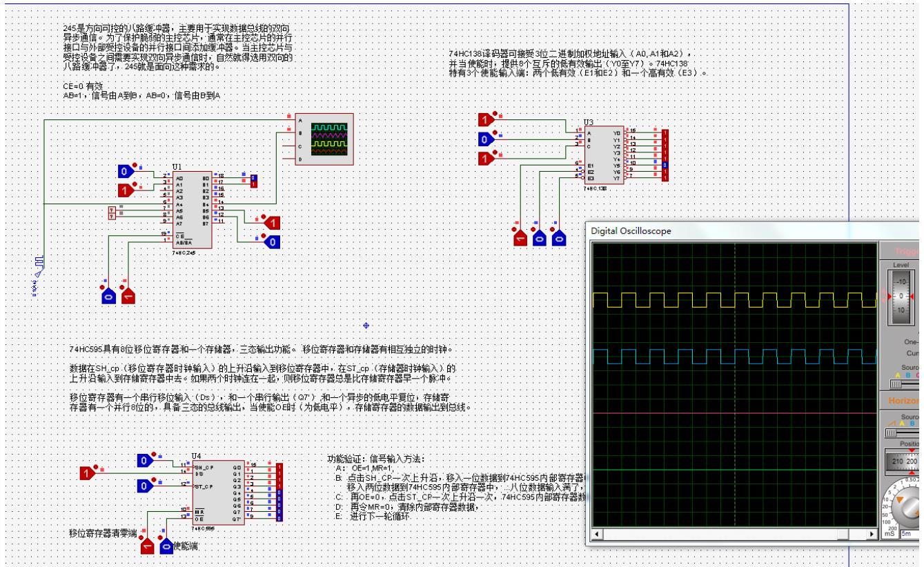Select the logic probe on U1 output B1
The height and width of the screenshot is (567, 924).
[x=253, y=183]
